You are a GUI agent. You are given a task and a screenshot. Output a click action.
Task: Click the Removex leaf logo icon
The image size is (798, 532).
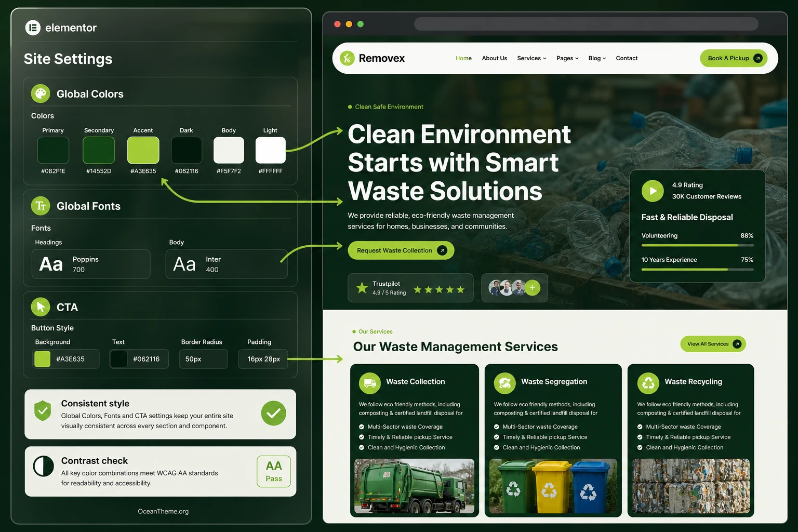(x=347, y=58)
